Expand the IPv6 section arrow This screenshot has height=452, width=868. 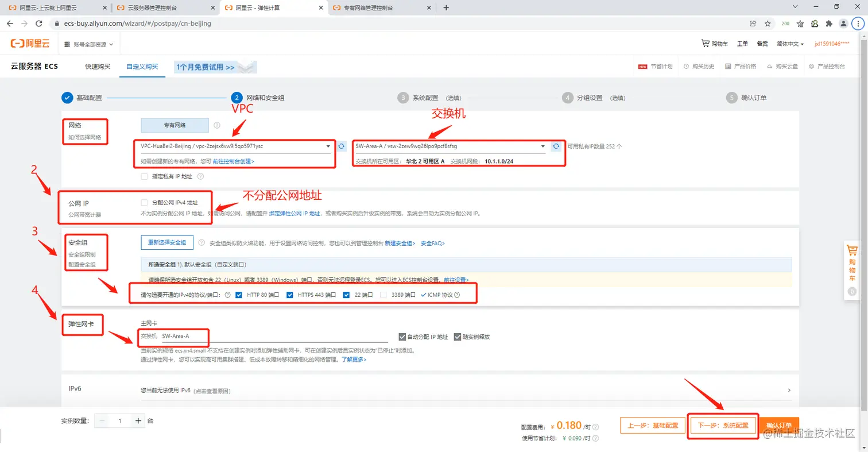tap(789, 391)
